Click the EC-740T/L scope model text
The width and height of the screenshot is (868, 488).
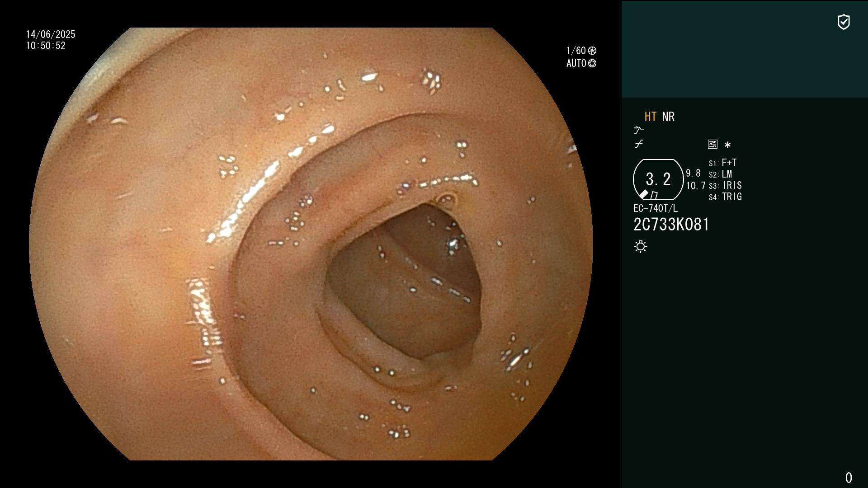656,208
